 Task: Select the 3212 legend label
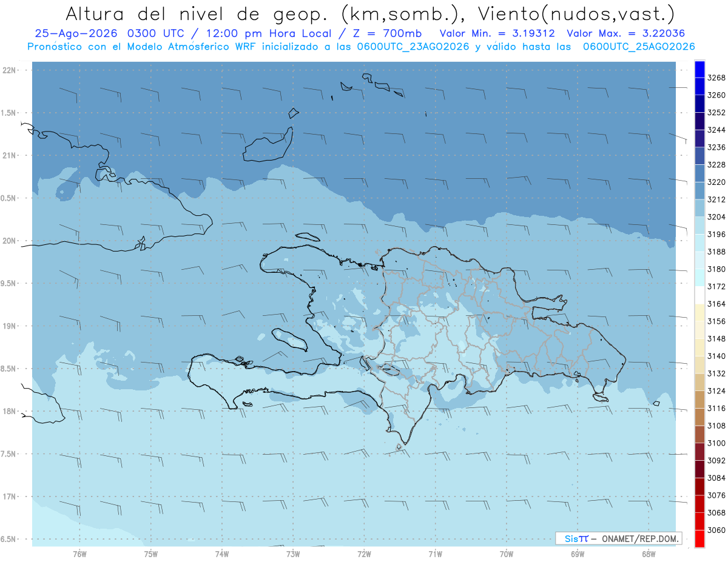pyautogui.click(x=716, y=199)
